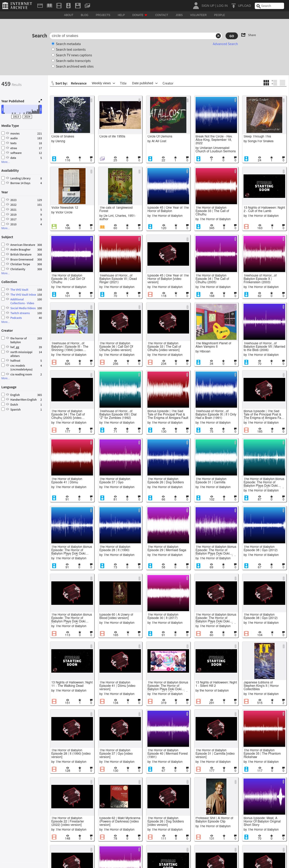Viewport: 289px width, 868px height.
Task: Clear the search query with X button
Action: [218, 36]
